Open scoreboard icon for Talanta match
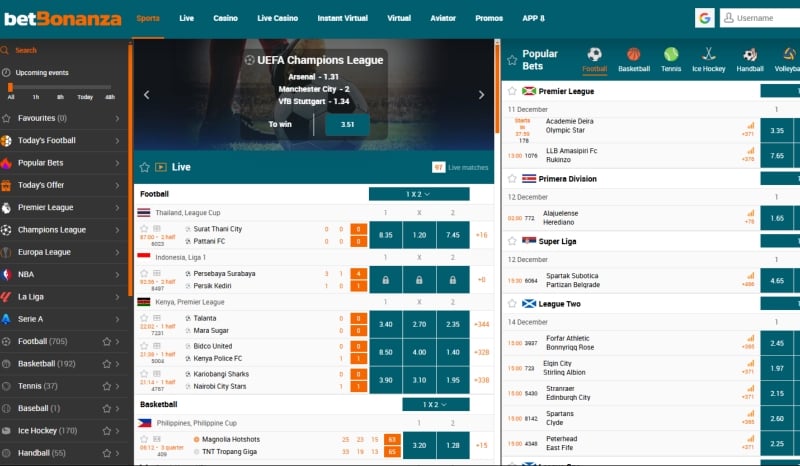This screenshot has width=800, height=466. [157, 318]
